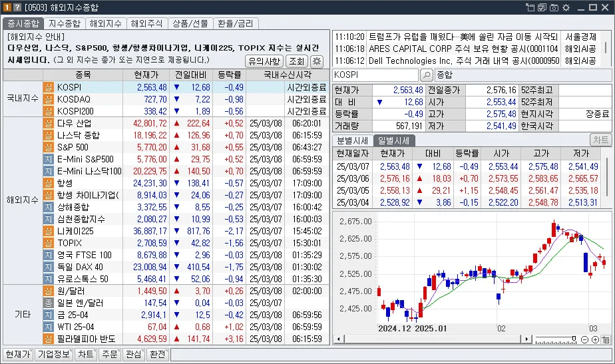This screenshot has width=615, height=364.
Task: Click the number 1 badge in title bar
Action: (x=7, y=7)
